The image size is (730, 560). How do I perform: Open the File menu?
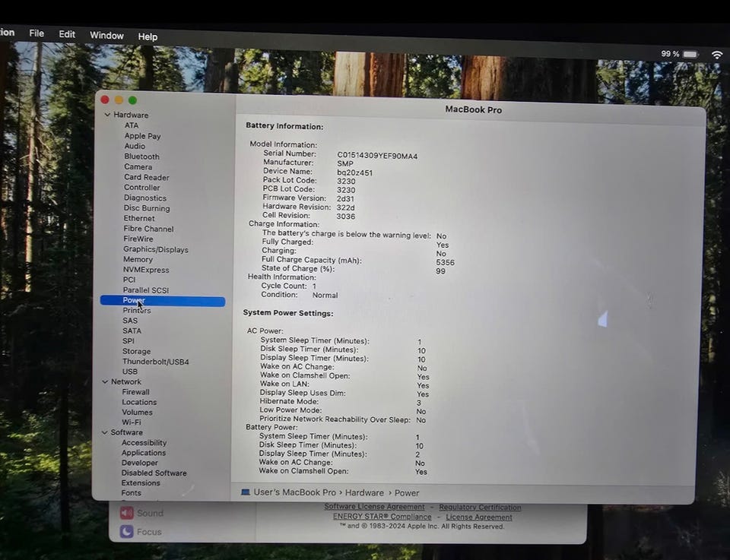click(x=36, y=33)
